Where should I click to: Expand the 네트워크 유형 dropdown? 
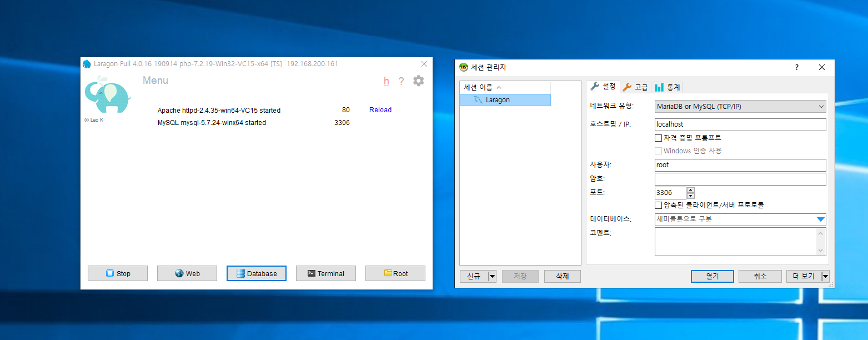click(x=821, y=107)
